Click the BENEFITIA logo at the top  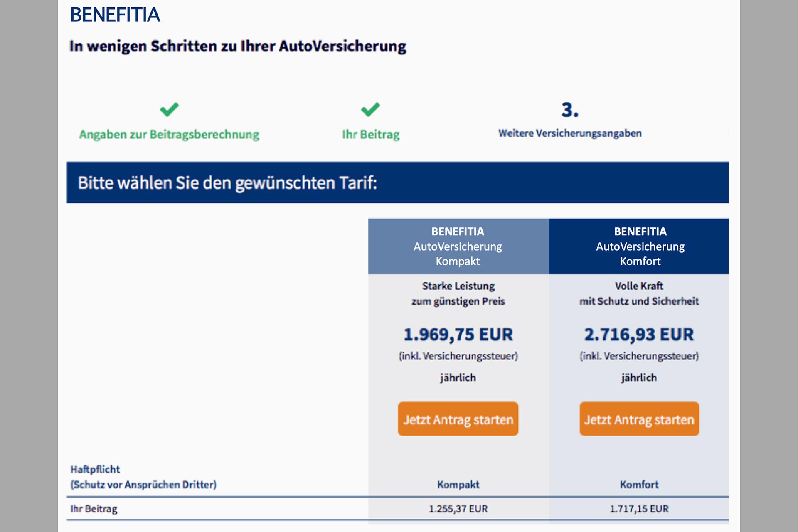tap(115, 15)
